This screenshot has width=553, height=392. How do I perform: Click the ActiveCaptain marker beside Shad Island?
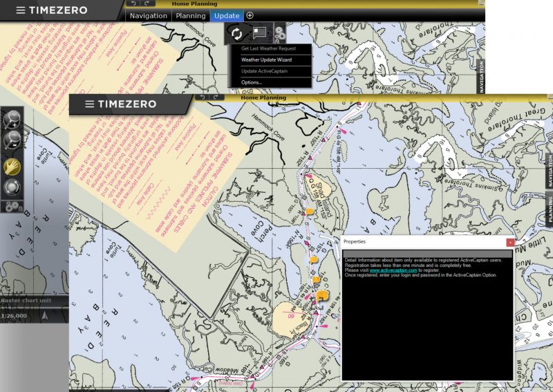click(310, 212)
